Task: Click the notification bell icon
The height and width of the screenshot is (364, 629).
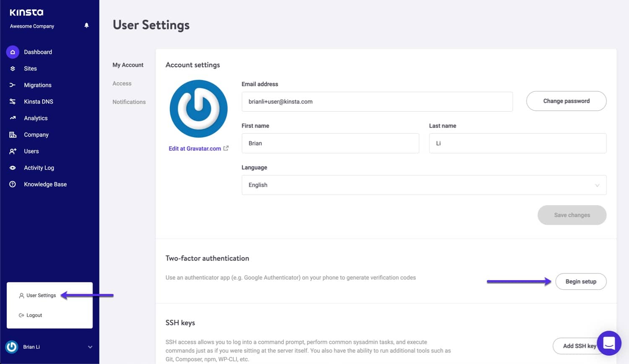Action: pyautogui.click(x=86, y=25)
